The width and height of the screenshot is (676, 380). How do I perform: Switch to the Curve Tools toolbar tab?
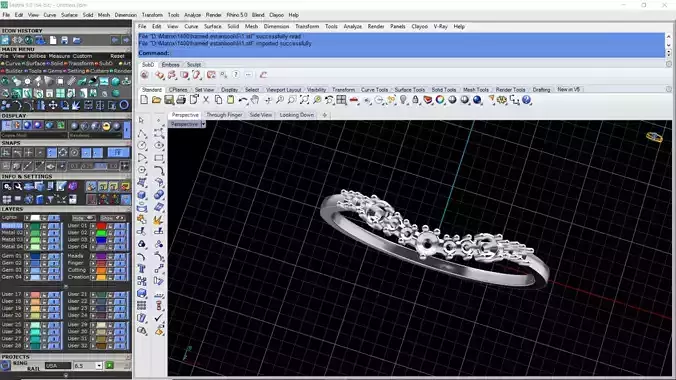point(374,90)
